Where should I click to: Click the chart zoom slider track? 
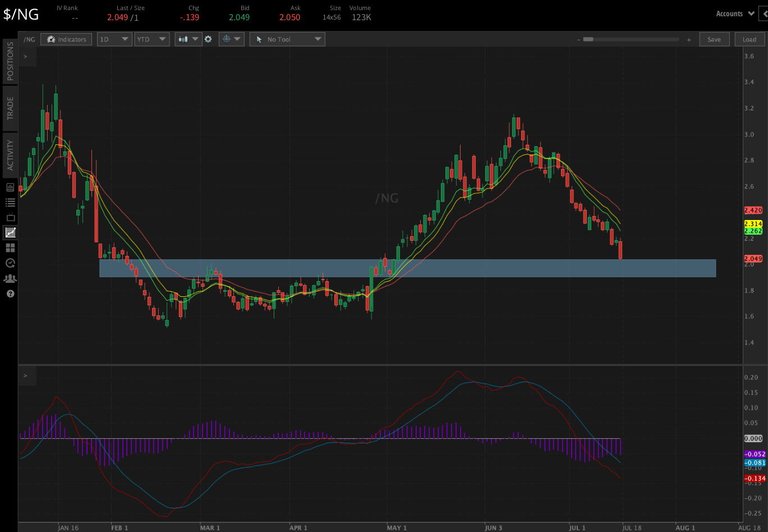[x=634, y=39]
